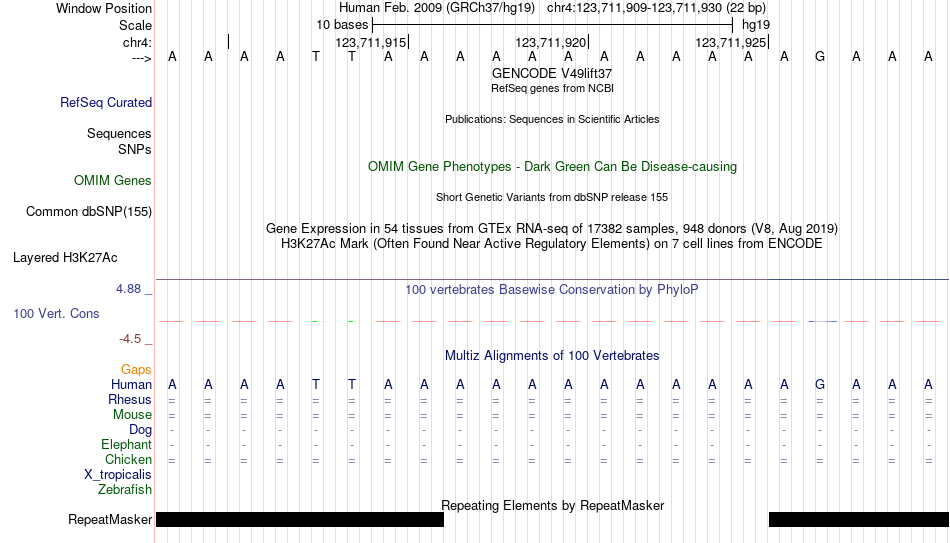Image resolution: width=950 pixels, height=543 pixels.
Task: Select the Zebrafish alignment row label
Action: (125, 490)
